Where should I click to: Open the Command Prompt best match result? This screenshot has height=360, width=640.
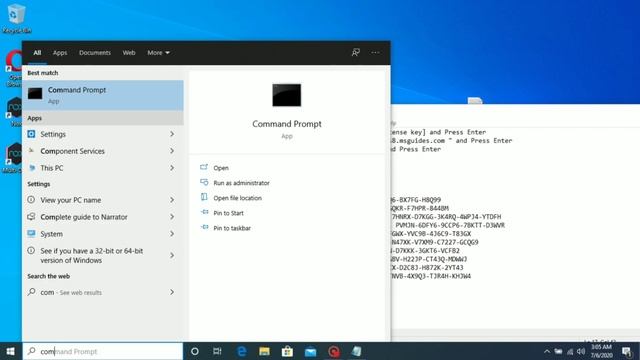click(x=102, y=95)
